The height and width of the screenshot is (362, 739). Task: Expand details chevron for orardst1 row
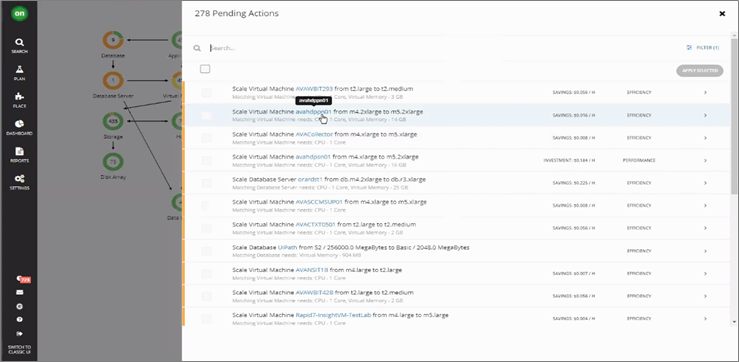pyautogui.click(x=705, y=183)
